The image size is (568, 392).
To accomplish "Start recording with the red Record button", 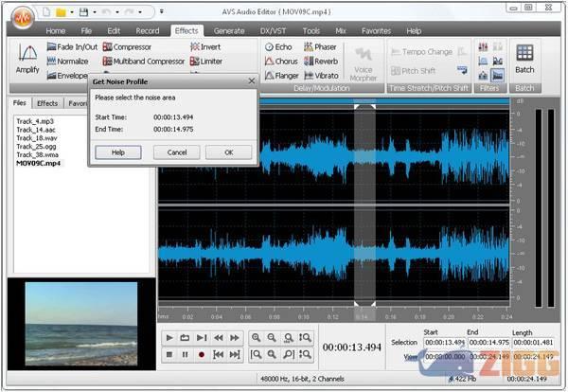I will [201, 354].
